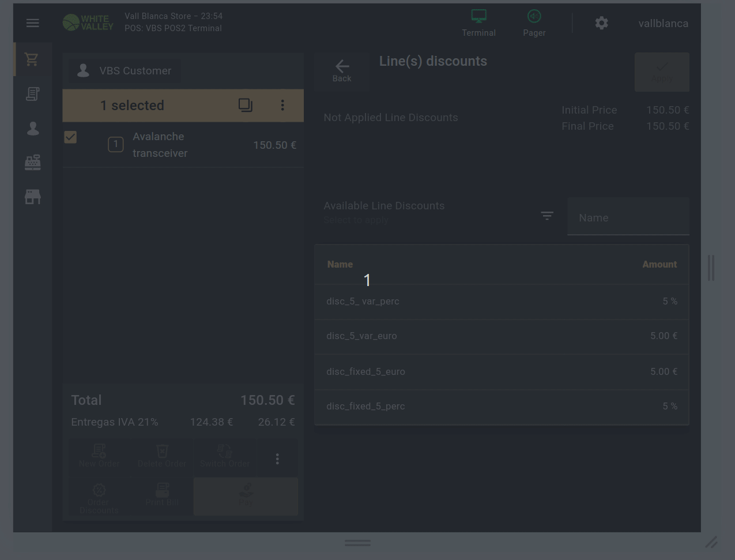Open more order actions menu
735x560 pixels.
pyautogui.click(x=277, y=458)
